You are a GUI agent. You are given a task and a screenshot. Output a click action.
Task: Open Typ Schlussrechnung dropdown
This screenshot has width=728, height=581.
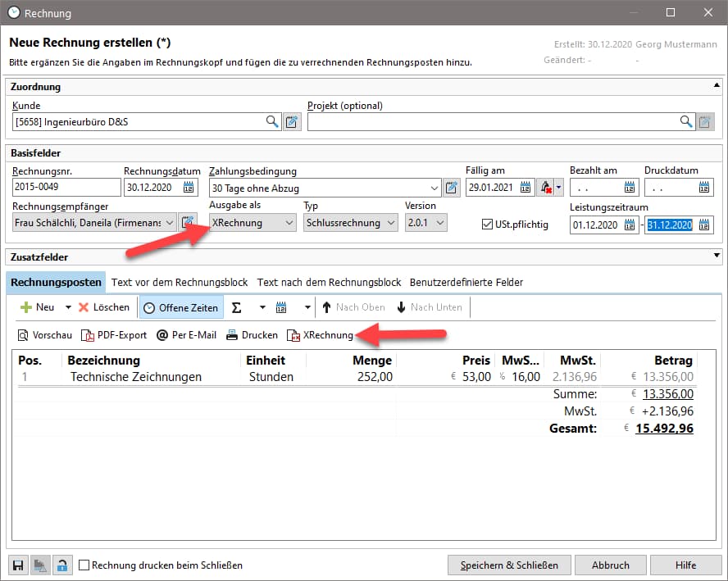[391, 223]
